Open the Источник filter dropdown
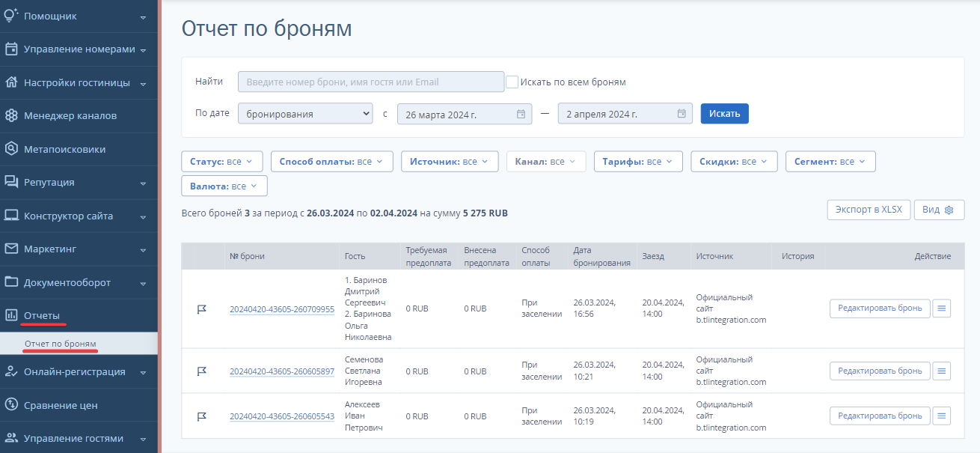The image size is (980, 453). coord(450,162)
